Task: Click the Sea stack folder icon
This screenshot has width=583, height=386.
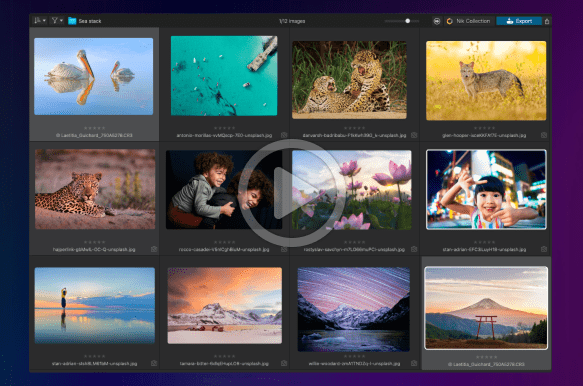Action: click(x=72, y=21)
